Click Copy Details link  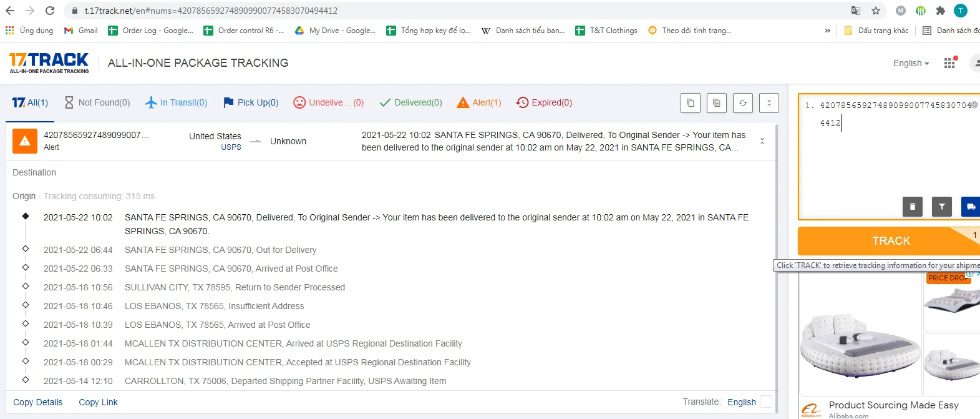tap(38, 402)
